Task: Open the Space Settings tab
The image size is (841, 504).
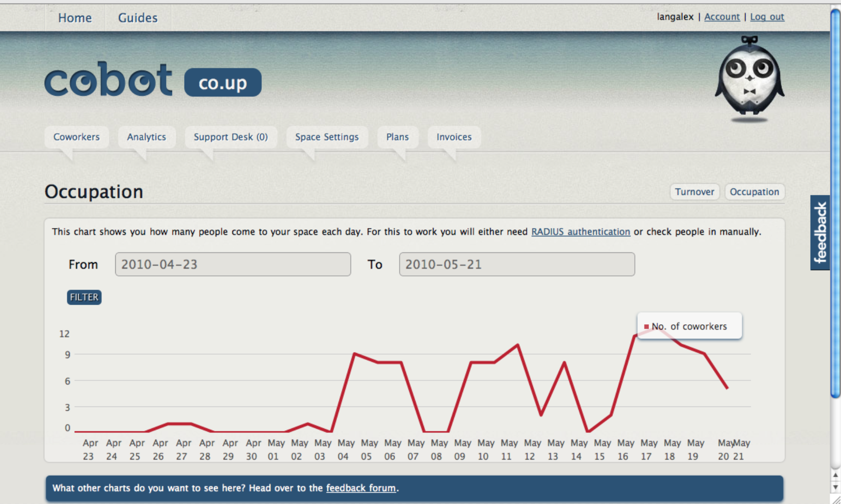Action: pyautogui.click(x=327, y=137)
